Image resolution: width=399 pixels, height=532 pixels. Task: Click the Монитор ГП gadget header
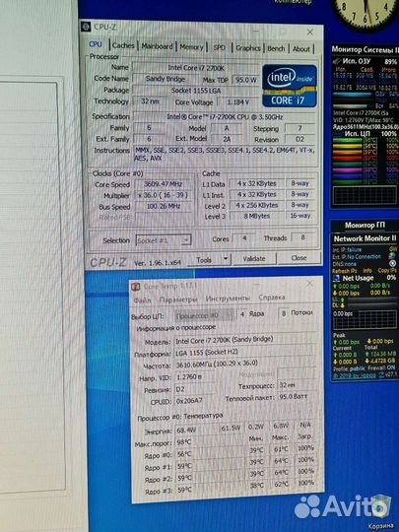pyautogui.click(x=365, y=225)
